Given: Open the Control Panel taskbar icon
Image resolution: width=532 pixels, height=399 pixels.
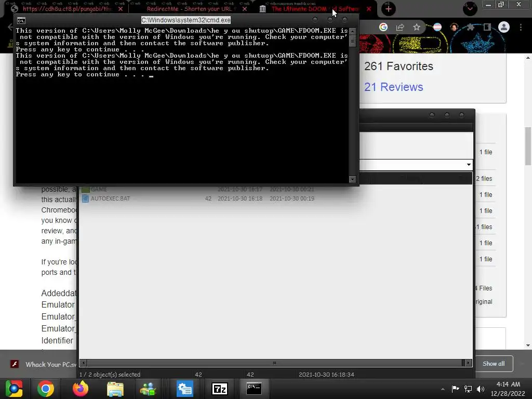Looking at the screenshot, I should tap(184, 389).
